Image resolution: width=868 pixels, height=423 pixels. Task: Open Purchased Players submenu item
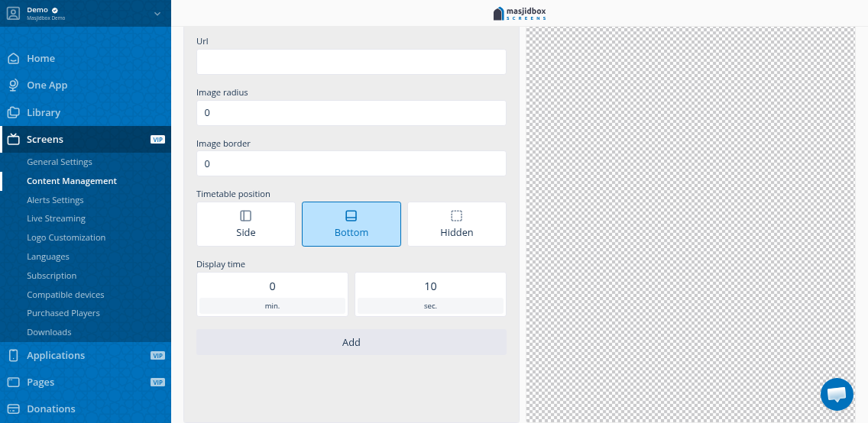(63, 313)
